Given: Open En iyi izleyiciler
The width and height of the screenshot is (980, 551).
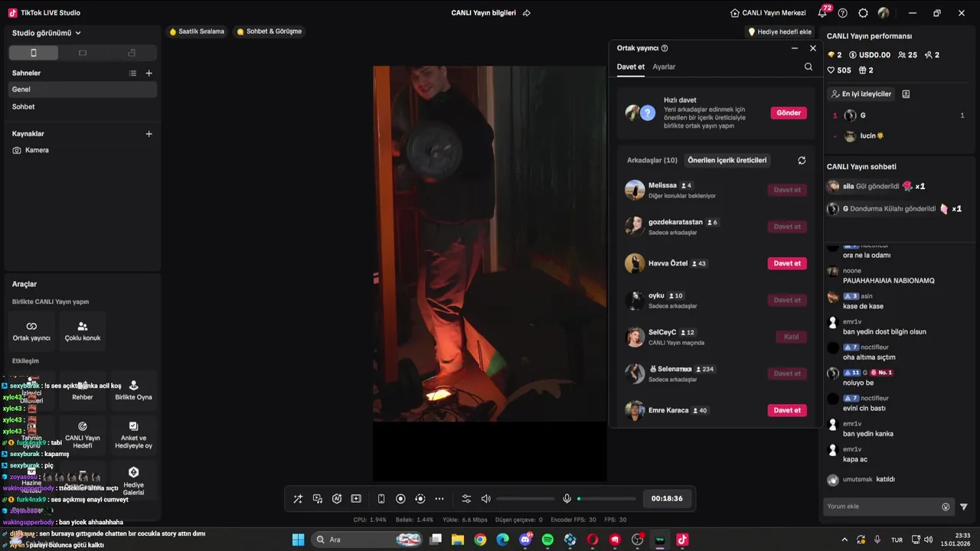Looking at the screenshot, I should point(861,94).
